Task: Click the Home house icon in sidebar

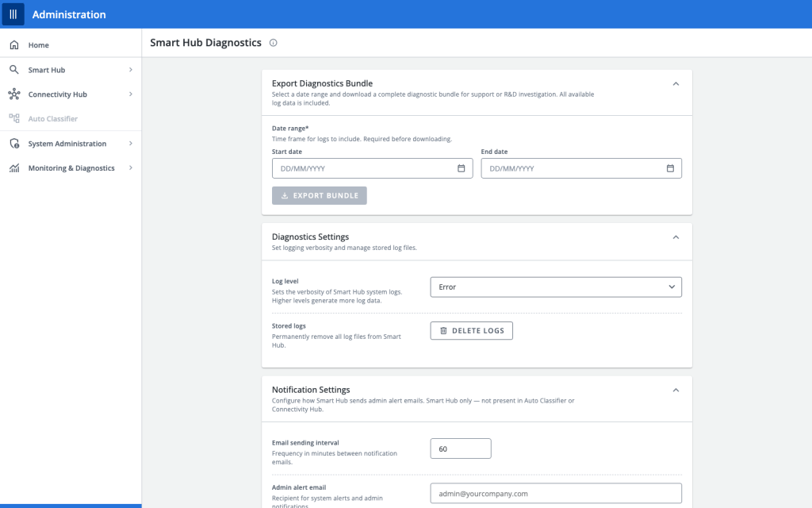Action: click(14, 45)
